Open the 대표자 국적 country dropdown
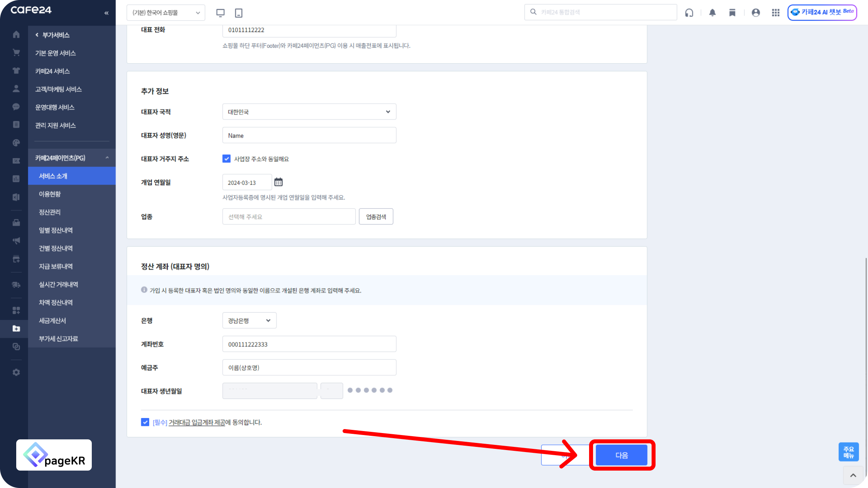868x488 pixels. 309,112
